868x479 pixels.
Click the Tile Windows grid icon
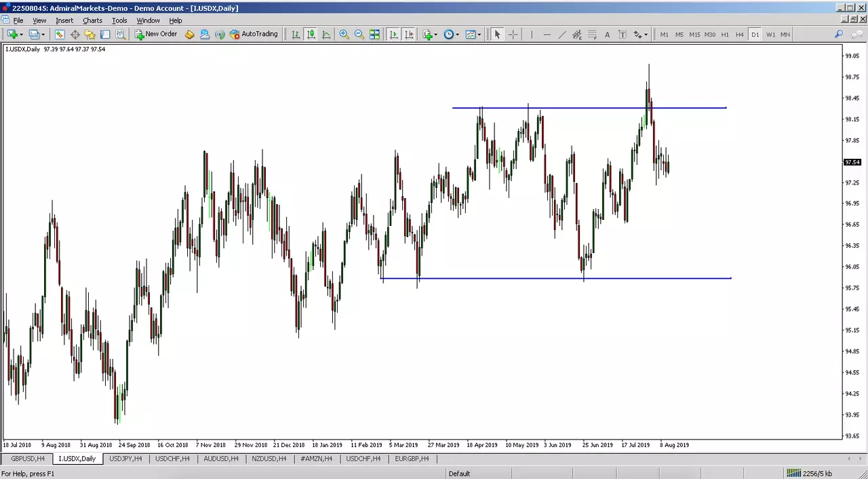point(374,35)
